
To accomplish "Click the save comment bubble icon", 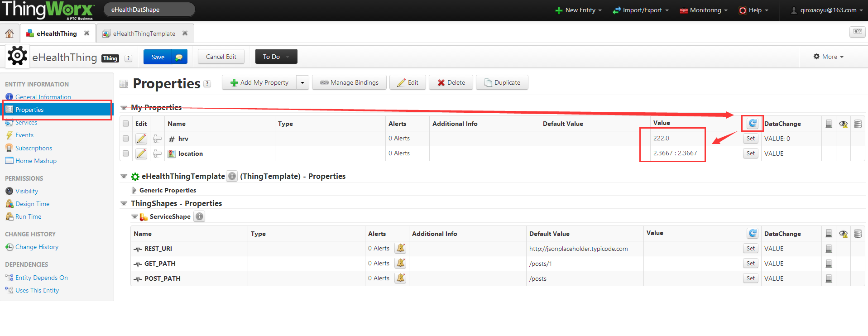I will pyautogui.click(x=179, y=57).
